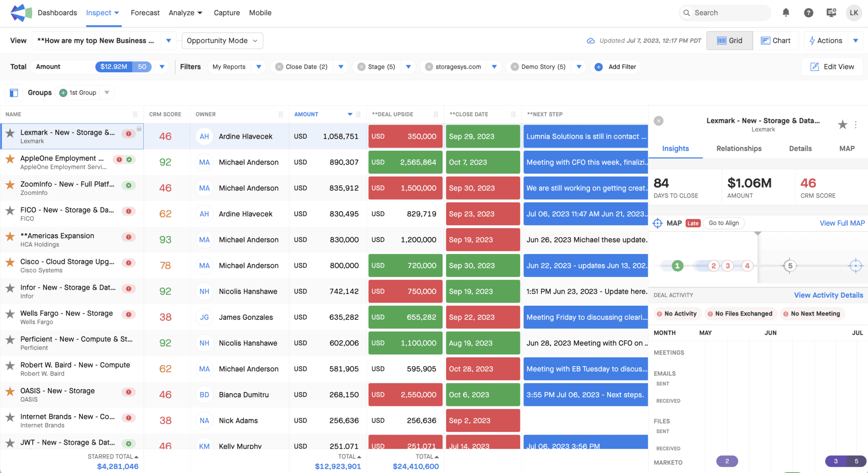This screenshot has width=868, height=473.
Task: Open View Activity Details link
Action: point(829,295)
